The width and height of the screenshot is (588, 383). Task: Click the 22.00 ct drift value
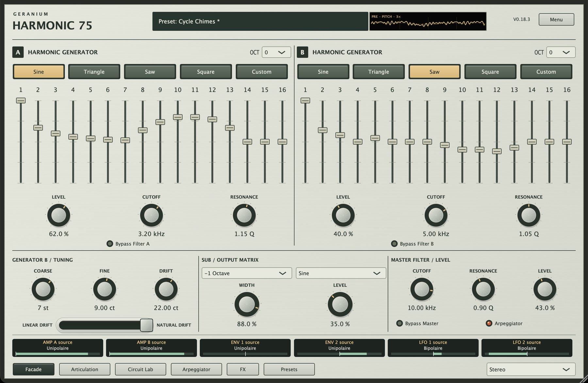point(166,308)
